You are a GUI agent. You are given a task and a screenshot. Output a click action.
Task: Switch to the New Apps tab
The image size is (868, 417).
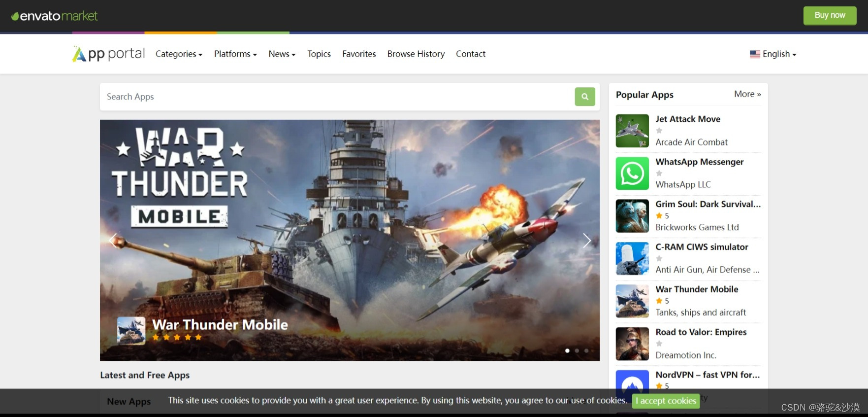[x=129, y=402]
